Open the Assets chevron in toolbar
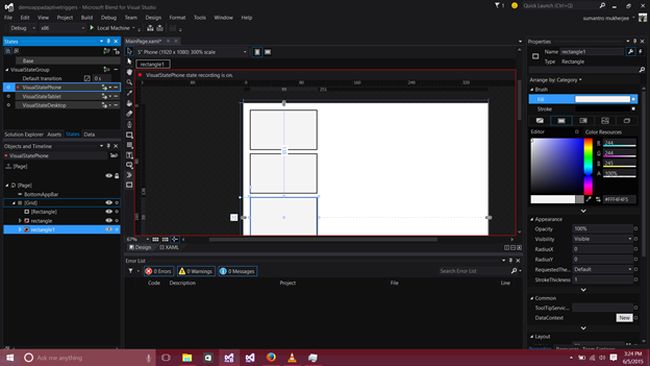650x366 pixels. (129, 175)
